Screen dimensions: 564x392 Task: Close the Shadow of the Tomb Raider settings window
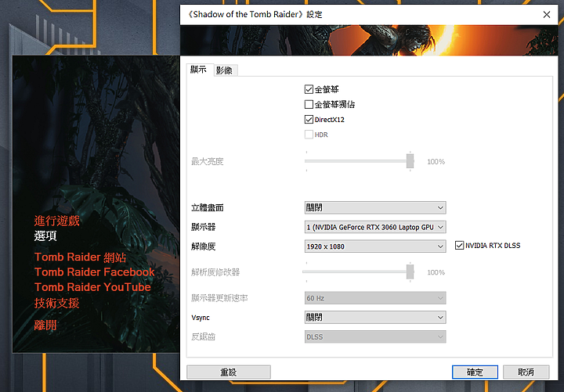tap(547, 14)
